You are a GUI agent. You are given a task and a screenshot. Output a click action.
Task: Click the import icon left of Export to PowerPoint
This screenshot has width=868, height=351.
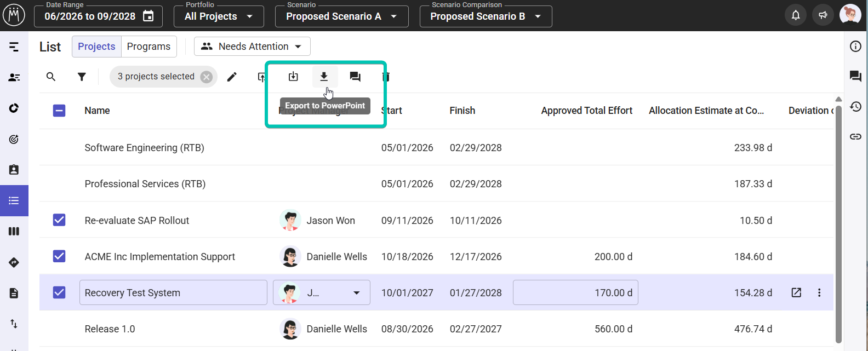pos(293,77)
